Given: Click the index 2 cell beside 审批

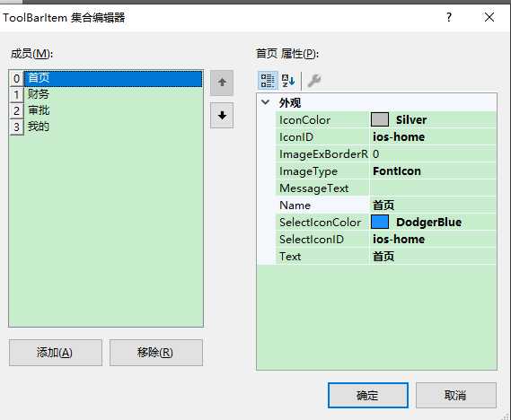Looking at the screenshot, I should (x=16, y=110).
